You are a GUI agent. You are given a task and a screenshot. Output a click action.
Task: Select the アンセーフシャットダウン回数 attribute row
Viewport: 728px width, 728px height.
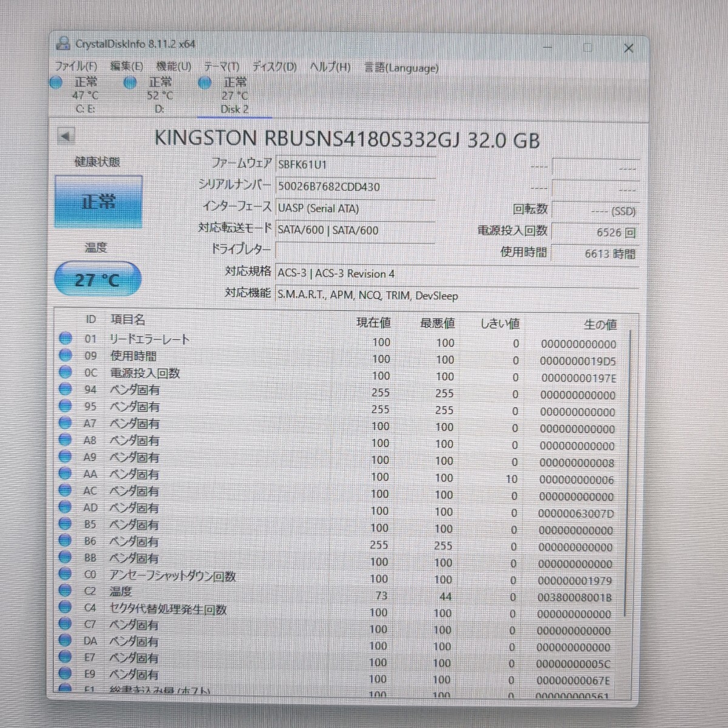173,575
